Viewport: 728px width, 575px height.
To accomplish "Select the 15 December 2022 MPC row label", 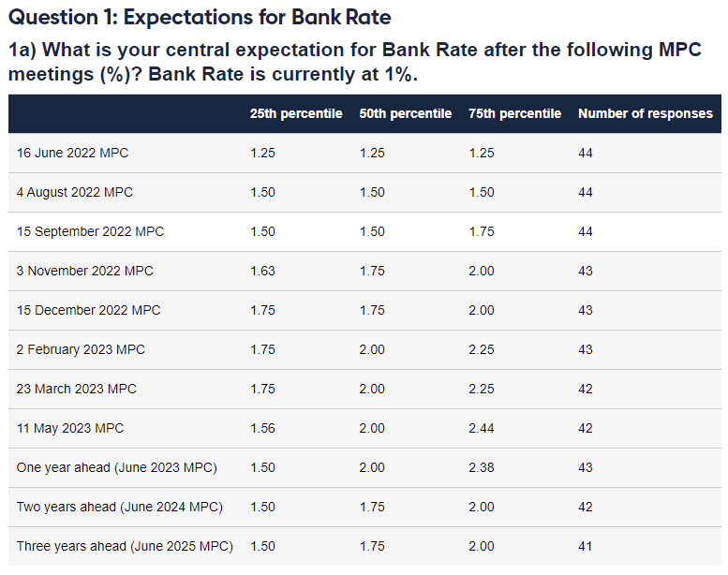I will pos(89,310).
